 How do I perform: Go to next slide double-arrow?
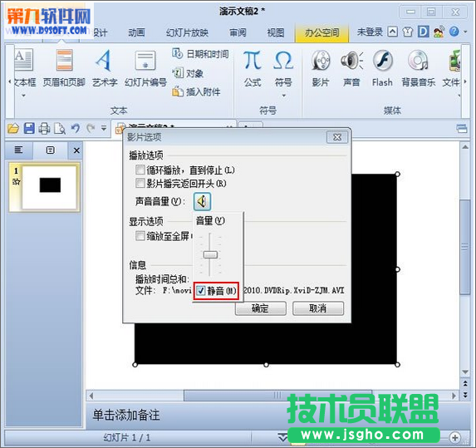[465, 395]
